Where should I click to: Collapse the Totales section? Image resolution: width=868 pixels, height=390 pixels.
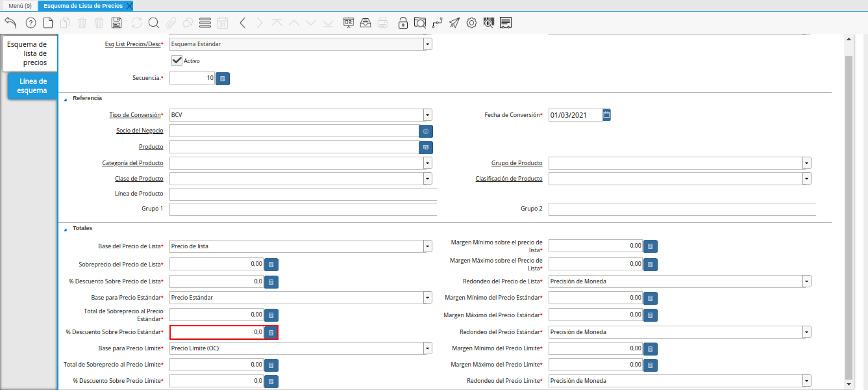tap(65, 229)
